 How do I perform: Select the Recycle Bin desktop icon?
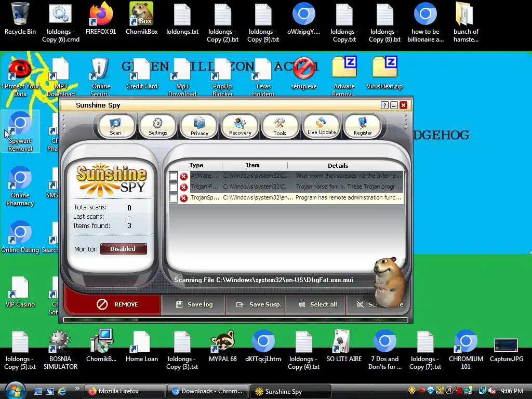[20, 19]
